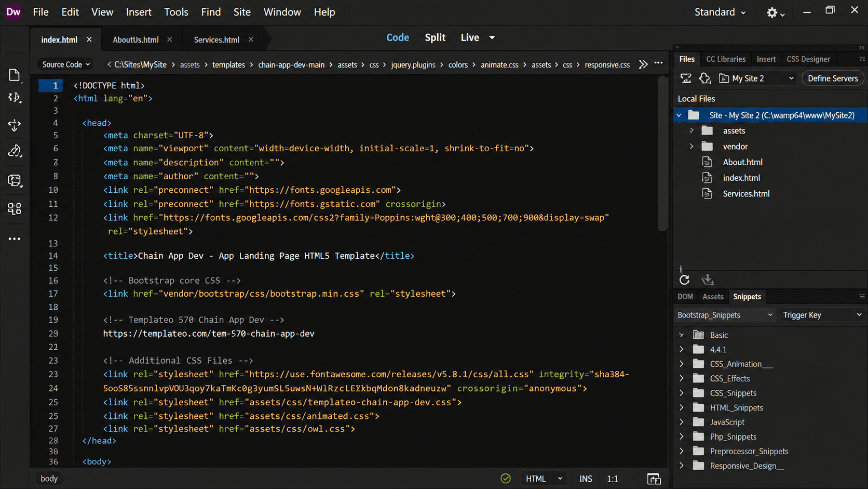868x489 pixels.
Task: Show more related files with double chevron
Action: (643, 64)
